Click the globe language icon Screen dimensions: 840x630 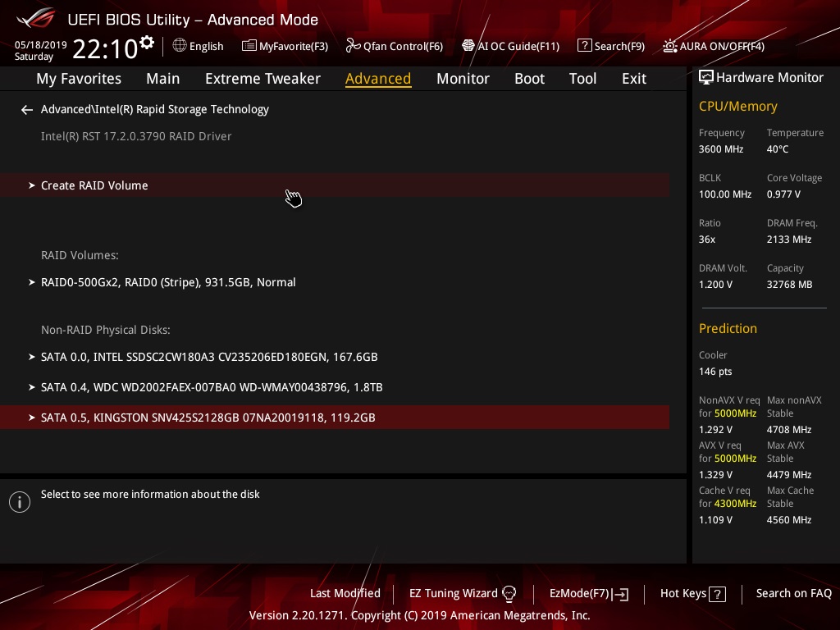click(x=180, y=46)
